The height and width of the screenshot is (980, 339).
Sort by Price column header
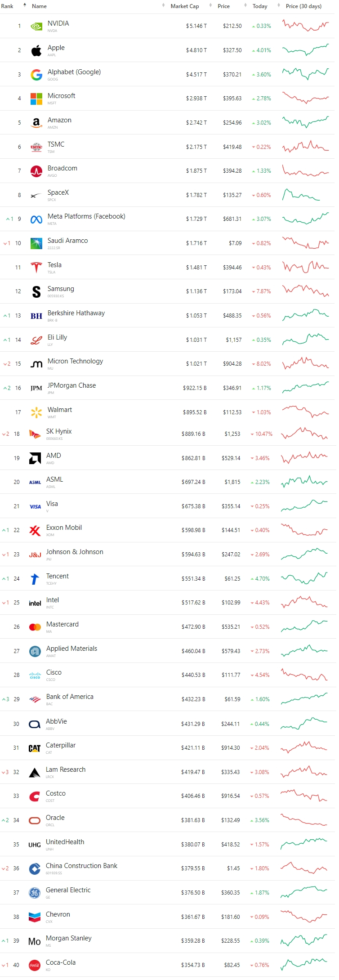pos(223,6)
